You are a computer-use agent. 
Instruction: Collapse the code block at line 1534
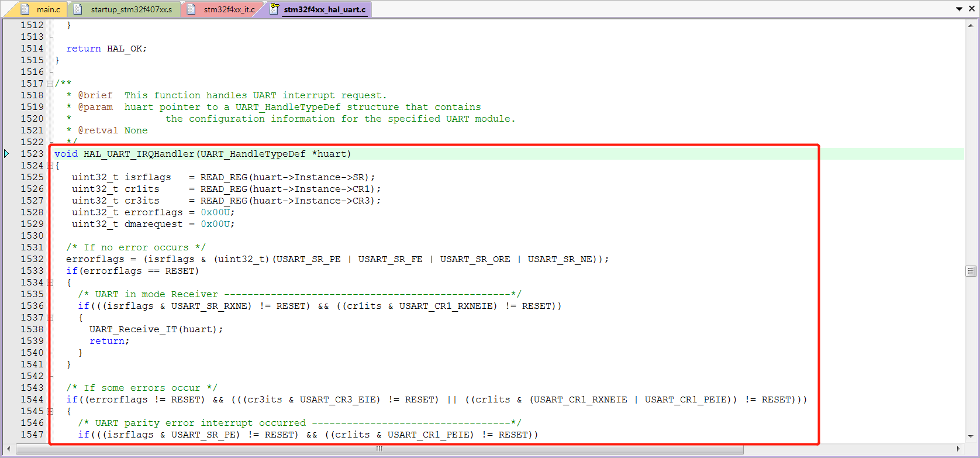click(x=50, y=283)
